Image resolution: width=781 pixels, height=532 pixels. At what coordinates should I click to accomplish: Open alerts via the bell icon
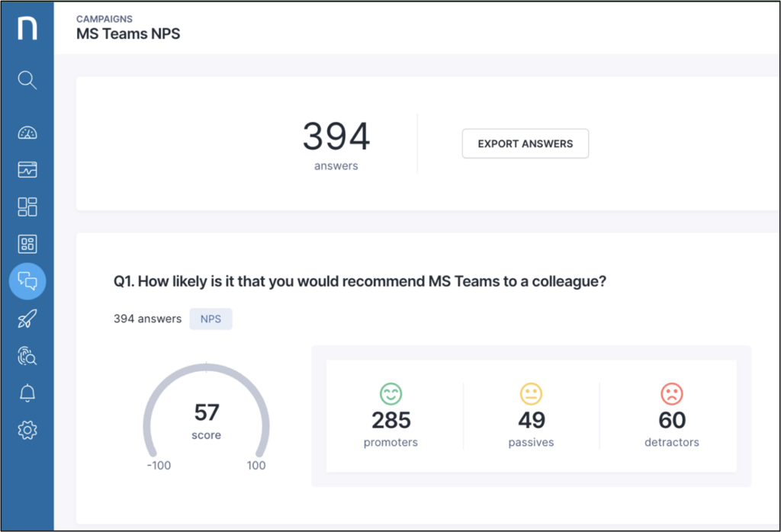pyautogui.click(x=27, y=393)
